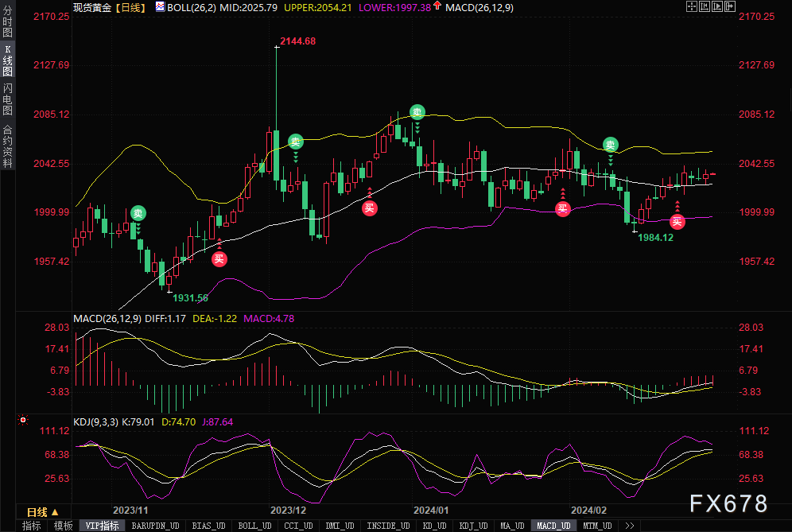Click the sell marker beside the 2144.68 spike
Screen dimensions: 792x532
(x=296, y=142)
